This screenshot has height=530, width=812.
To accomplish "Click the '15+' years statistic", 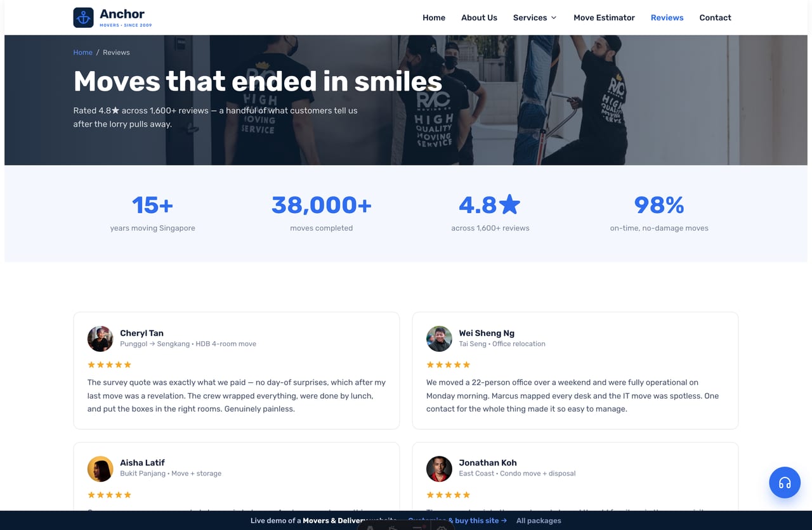I will (x=152, y=205).
